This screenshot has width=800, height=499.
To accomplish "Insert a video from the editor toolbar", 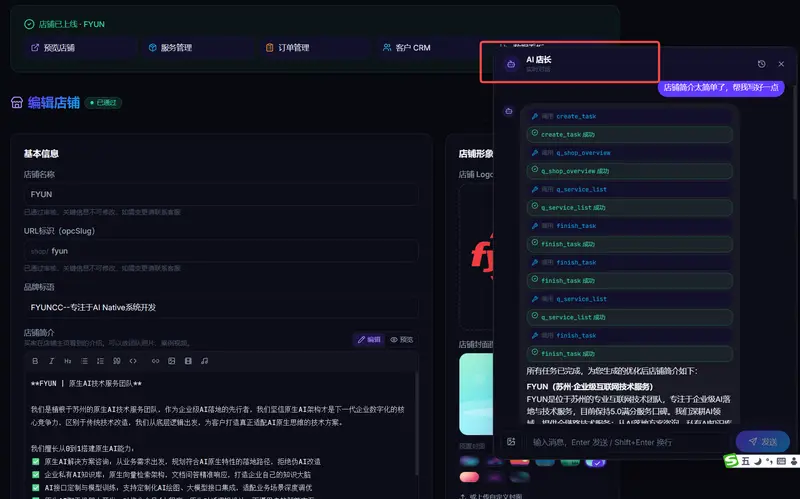I will [x=188, y=361].
